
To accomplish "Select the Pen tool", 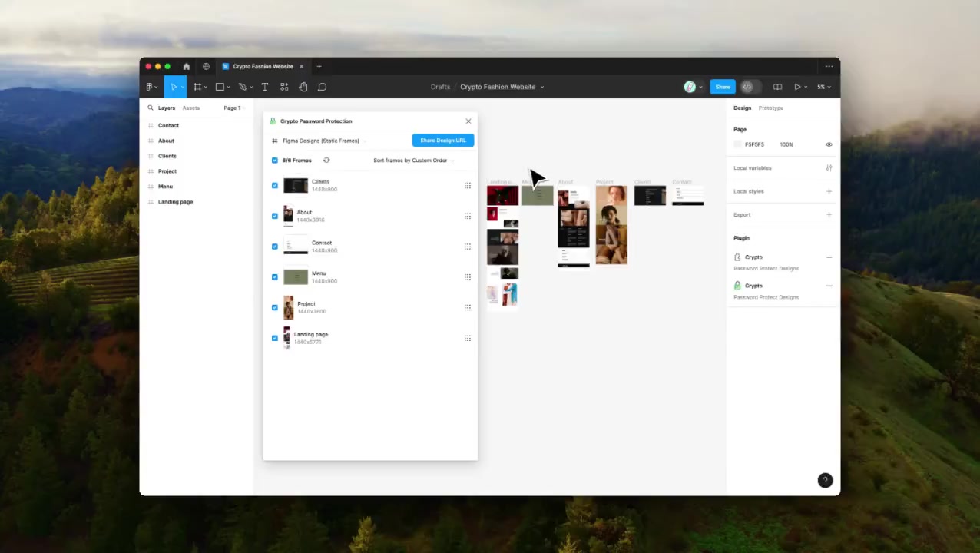I will 242,87.
